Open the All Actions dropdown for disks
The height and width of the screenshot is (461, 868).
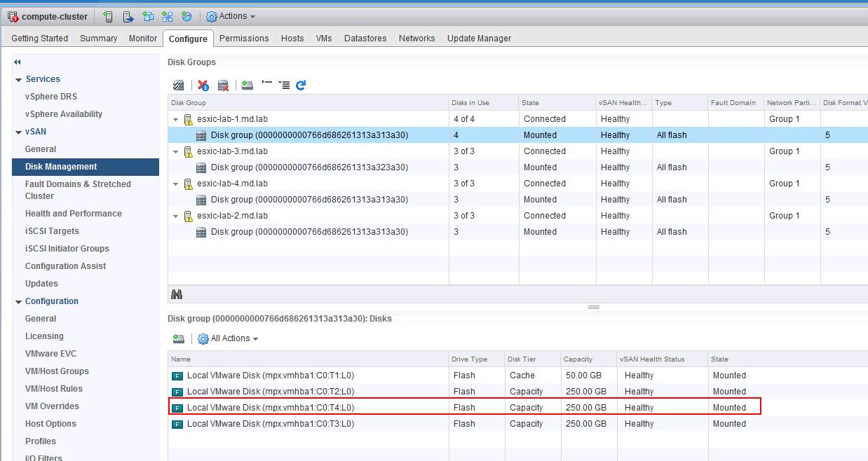tap(228, 338)
